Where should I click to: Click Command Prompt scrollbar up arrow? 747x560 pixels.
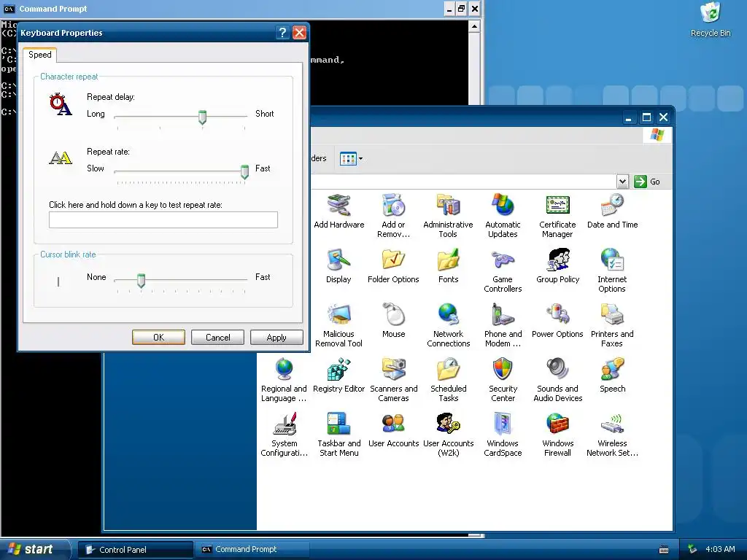474,26
